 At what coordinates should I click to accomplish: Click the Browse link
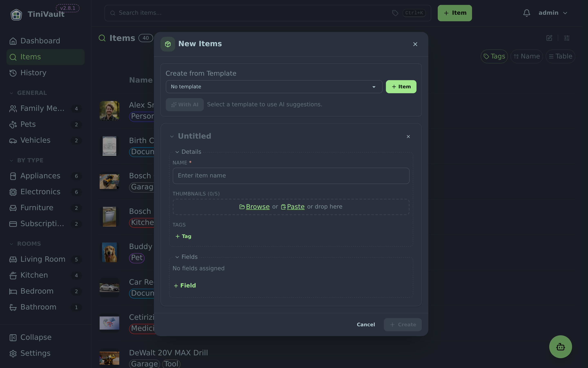click(257, 207)
